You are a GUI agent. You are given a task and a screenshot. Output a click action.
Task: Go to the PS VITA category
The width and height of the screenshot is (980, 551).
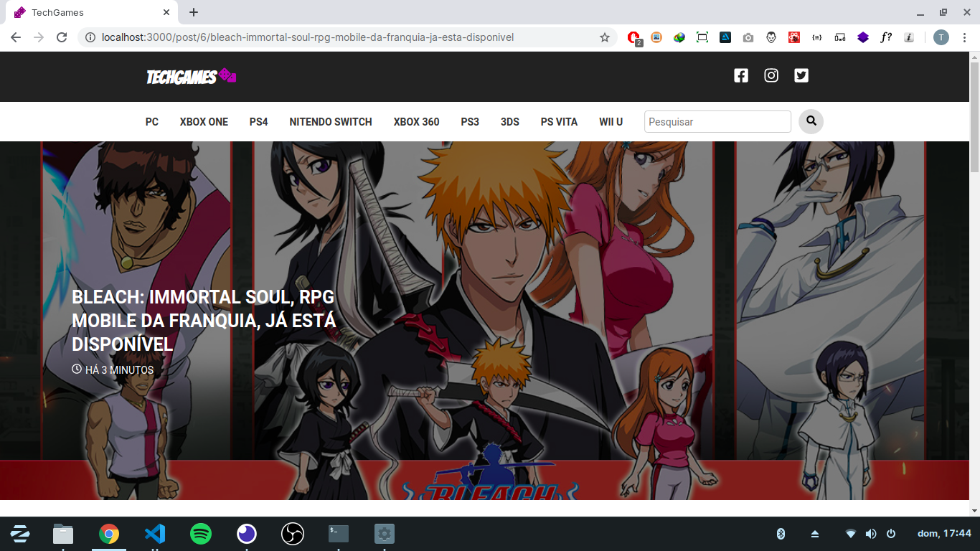tap(559, 122)
